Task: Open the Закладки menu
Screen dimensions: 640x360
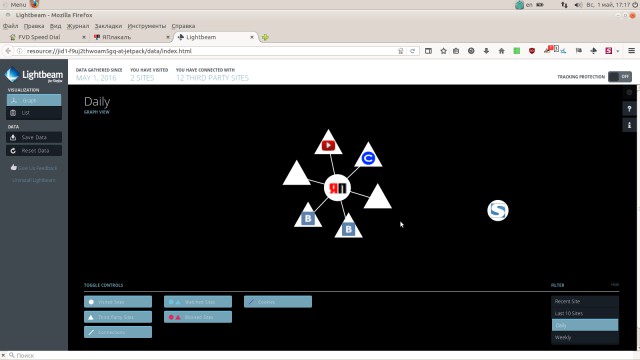Action: (109, 26)
